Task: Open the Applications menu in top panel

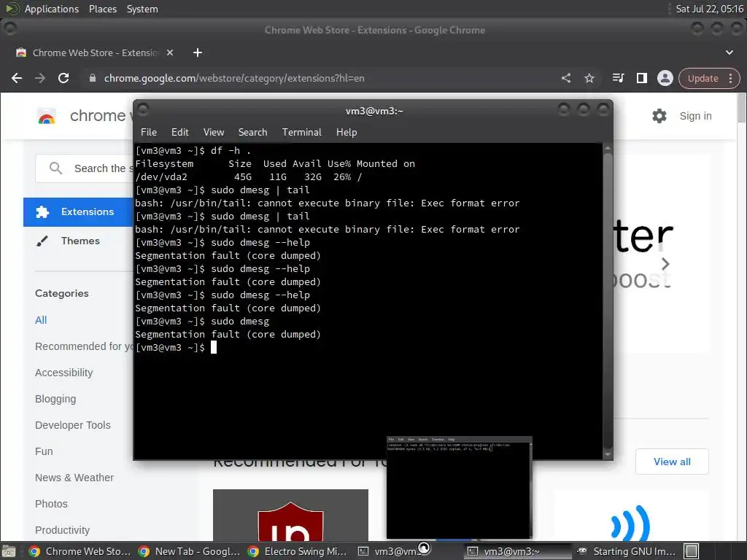Action: tap(52, 9)
